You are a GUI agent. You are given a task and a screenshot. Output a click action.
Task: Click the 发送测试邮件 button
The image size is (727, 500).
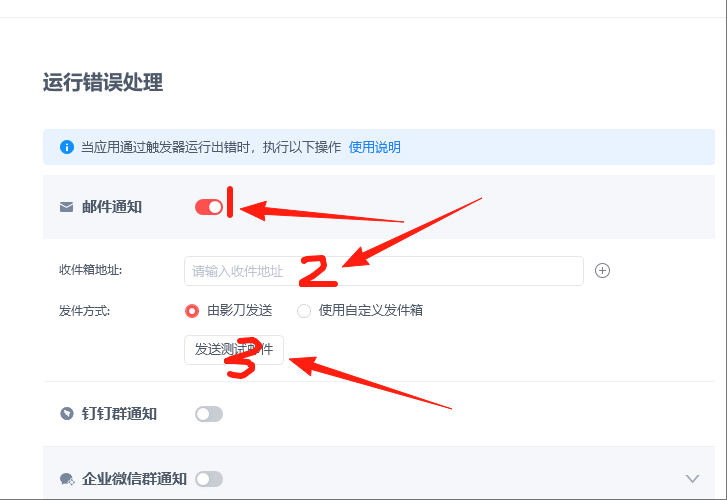234,350
